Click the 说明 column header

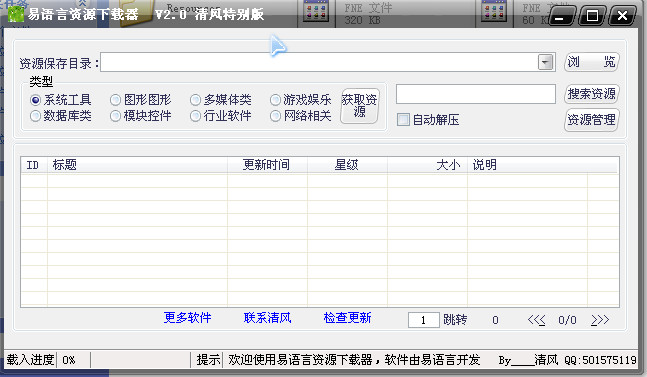(x=527, y=165)
